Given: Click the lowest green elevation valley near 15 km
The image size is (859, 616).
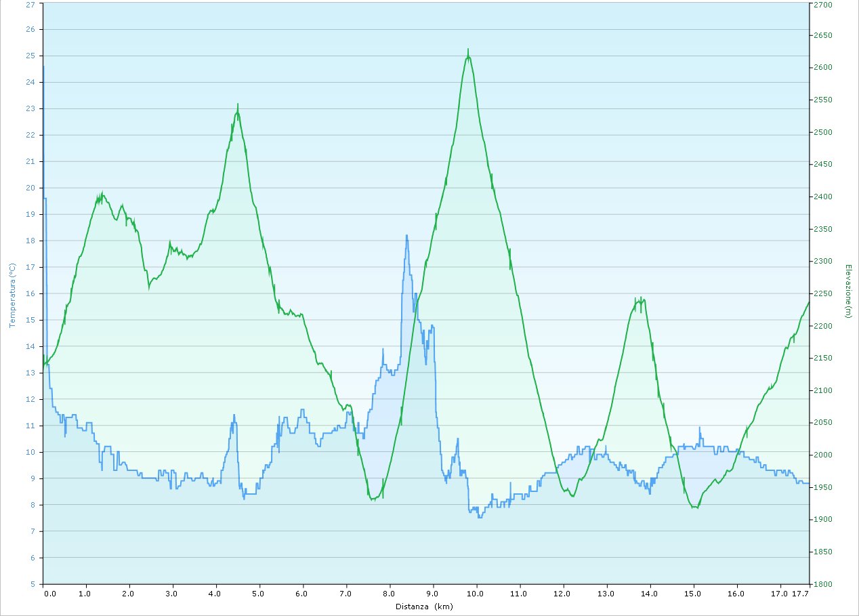Looking at the screenshot, I should tap(694, 507).
